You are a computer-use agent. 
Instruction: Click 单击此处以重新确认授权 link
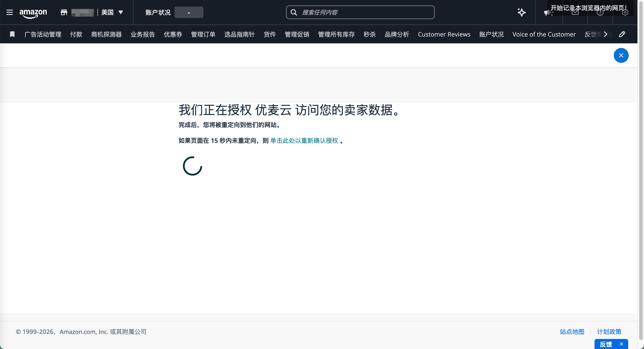[x=304, y=141]
